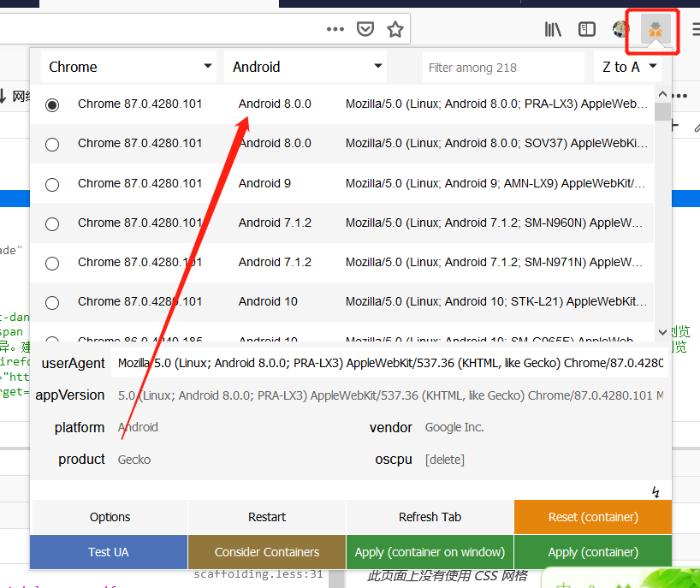Click the vendor field showing Google Inc.
Viewport: 700px width, 588px height.
tap(543, 427)
